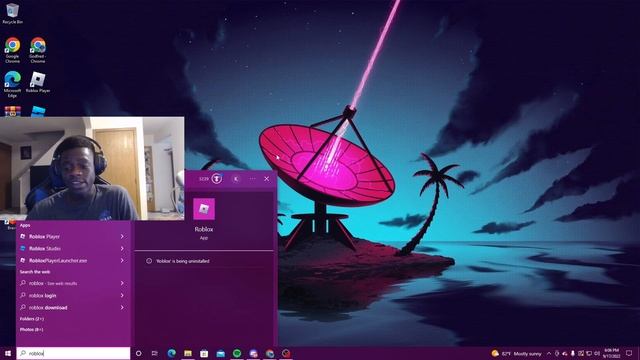Expand arrow for 'roblox' web results
640x360 pixels.
tap(122, 283)
